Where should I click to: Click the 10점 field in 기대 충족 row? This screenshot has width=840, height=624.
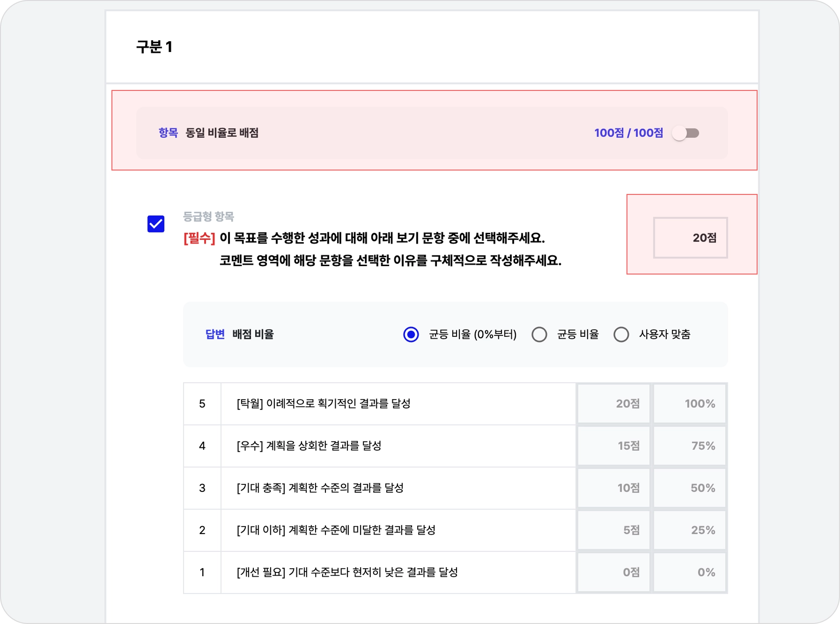pos(614,488)
